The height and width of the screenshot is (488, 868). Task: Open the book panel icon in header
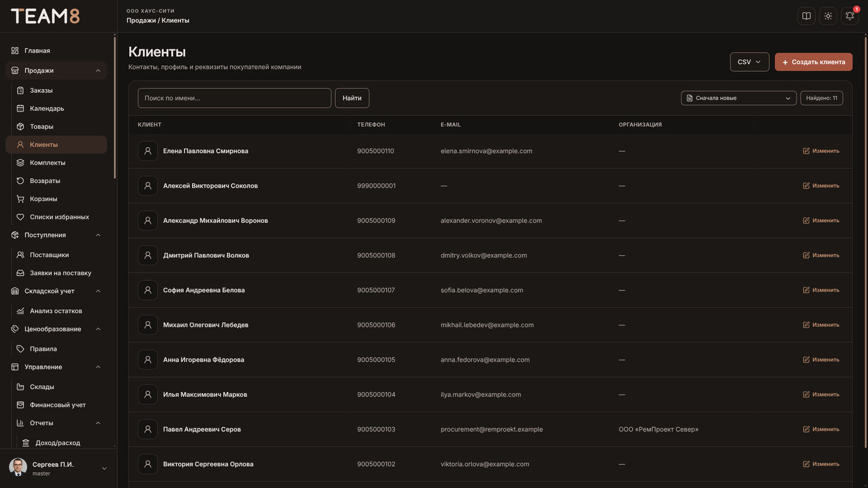coord(807,16)
